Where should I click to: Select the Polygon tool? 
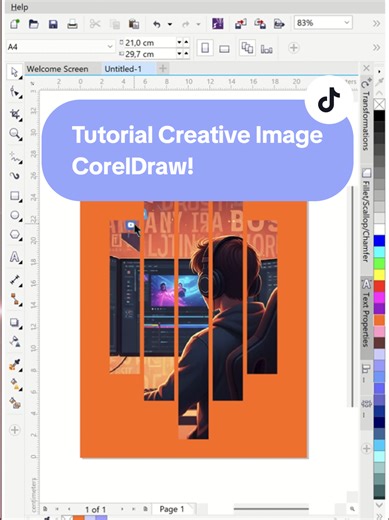click(x=15, y=235)
